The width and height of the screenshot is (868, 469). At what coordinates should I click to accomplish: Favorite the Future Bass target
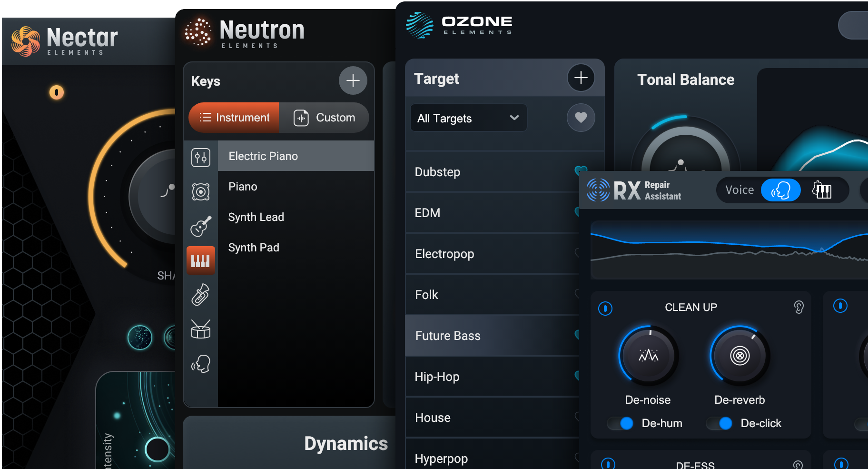coord(577,336)
